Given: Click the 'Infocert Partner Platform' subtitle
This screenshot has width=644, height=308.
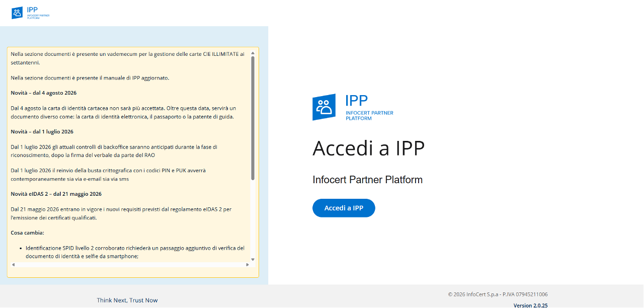Looking at the screenshot, I should coord(367,180).
